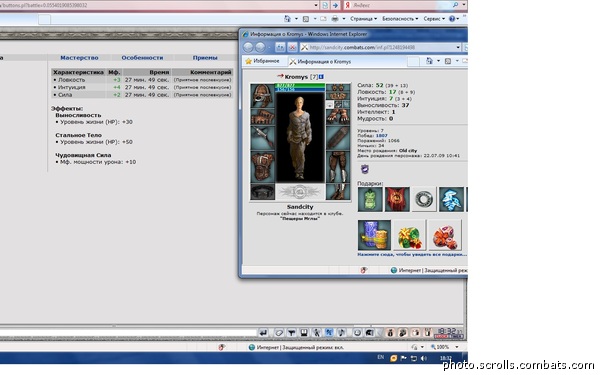Click link to see all gifts
Viewport: 600px width, 375px height.
[412, 254]
